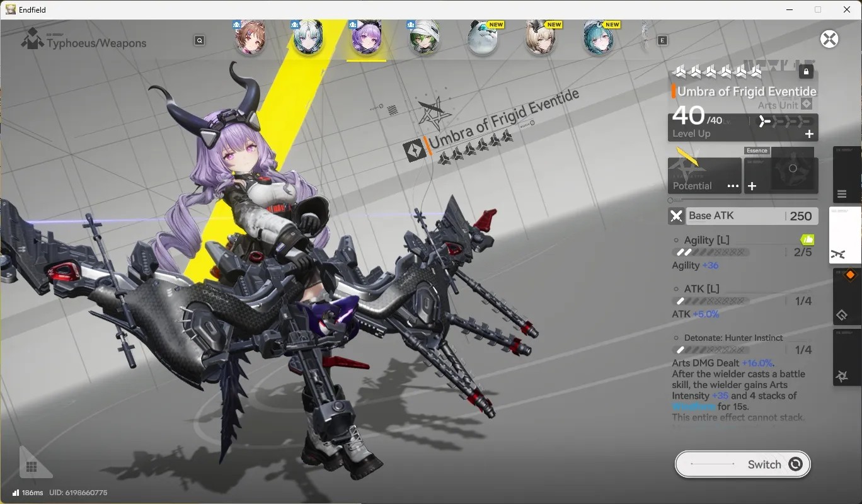Click the Base ATK crossed-swords icon
Image resolution: width=862 pixels, height=504 pixels.
click(676, 216)
